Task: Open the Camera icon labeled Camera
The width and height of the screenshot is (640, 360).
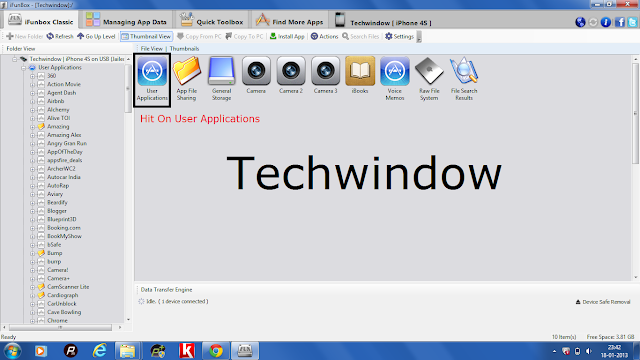Action: 256,76
